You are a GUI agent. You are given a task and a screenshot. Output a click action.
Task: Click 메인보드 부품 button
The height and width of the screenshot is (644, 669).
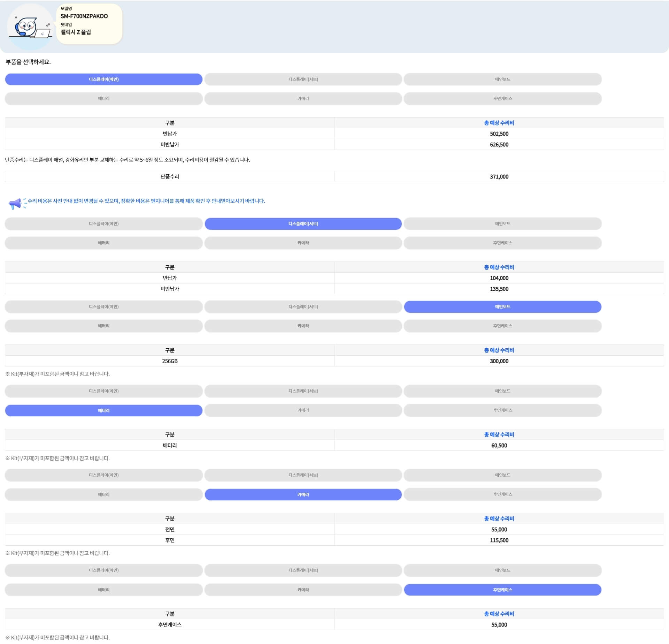click(502, 78)
